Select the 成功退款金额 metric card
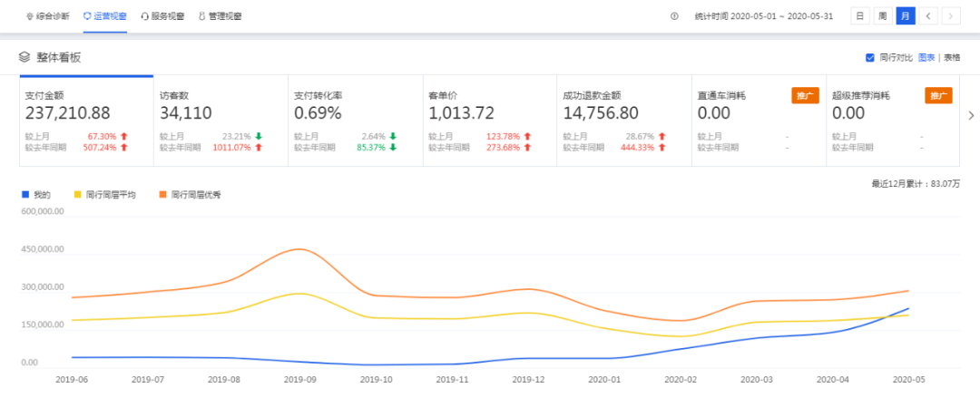980x407 pixels. (x=624, y=121)
